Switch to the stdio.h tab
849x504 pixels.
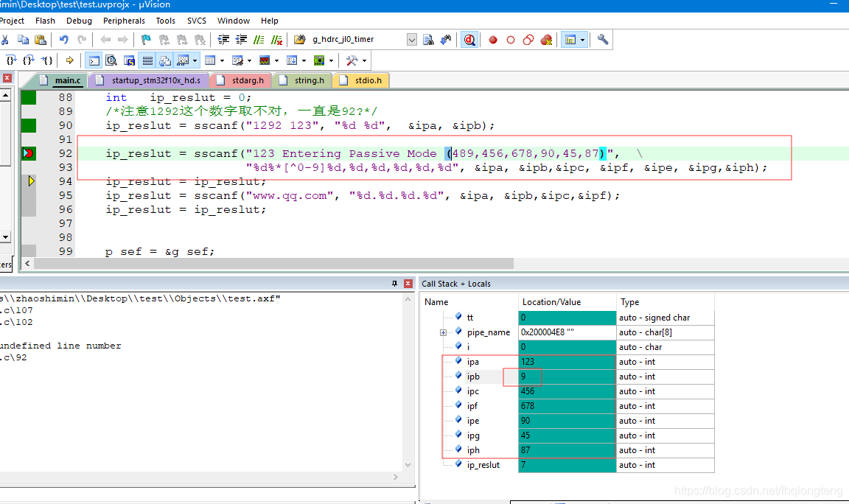[x=362, y=80]
